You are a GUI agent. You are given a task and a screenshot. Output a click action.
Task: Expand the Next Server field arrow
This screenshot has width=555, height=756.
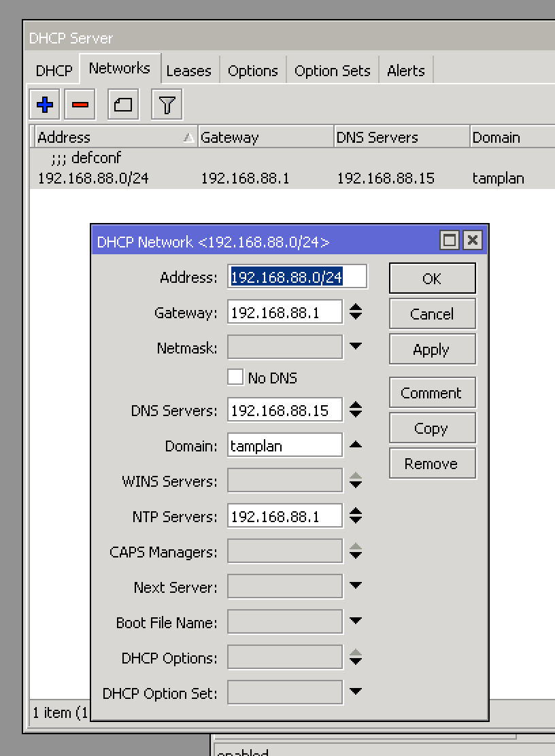(x=355, y=585)
